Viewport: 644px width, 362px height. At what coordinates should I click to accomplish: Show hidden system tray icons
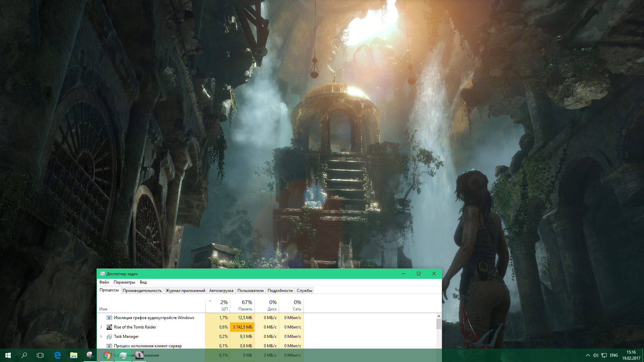588,355
